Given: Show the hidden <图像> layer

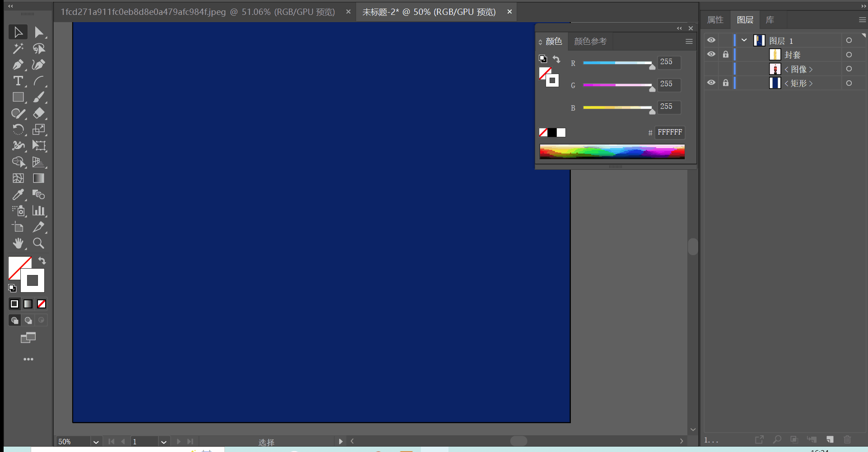Looking at the screenshot, I should pos(711,69).
